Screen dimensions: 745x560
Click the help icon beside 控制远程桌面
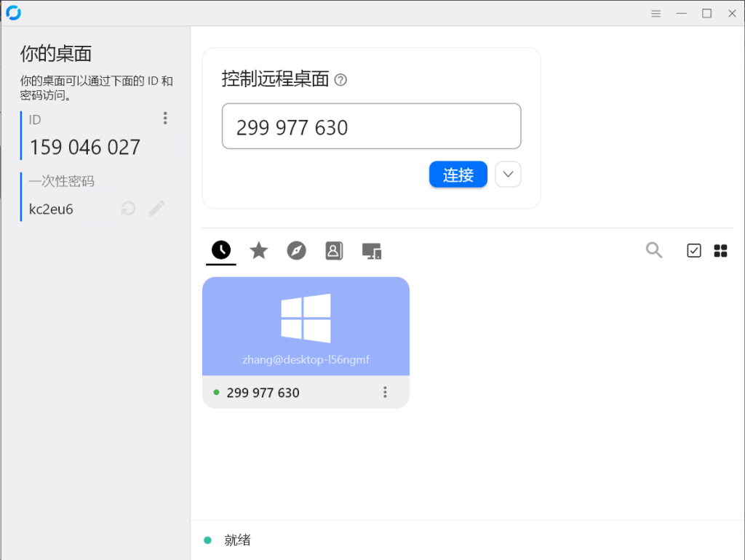(340, 80)
